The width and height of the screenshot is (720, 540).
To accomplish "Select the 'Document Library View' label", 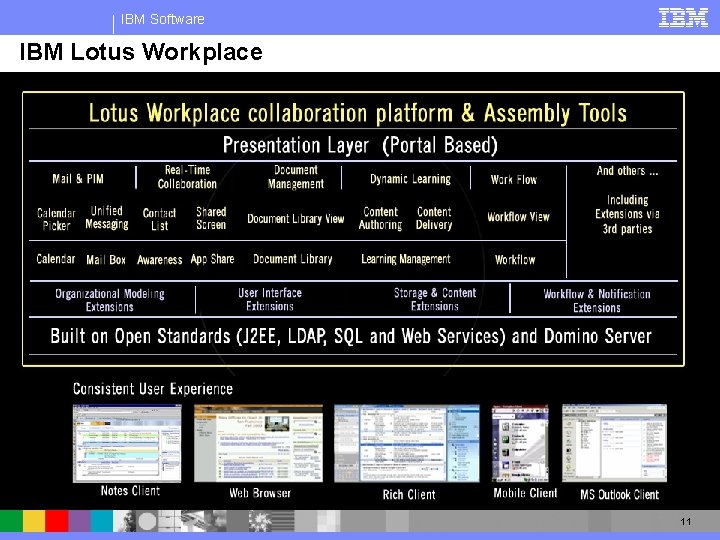I will 296,219.
